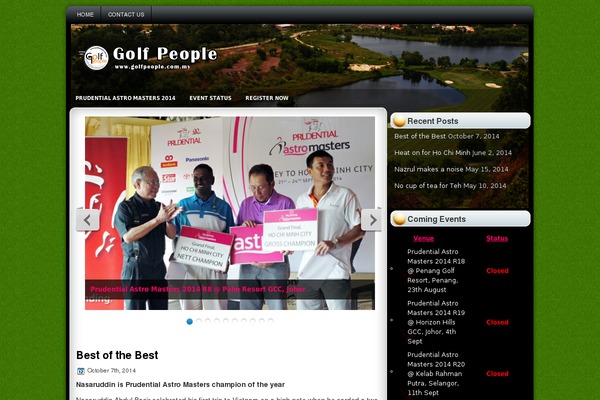
Task: Show the previous slide with left arrow
Action: [x=88, y=220]
